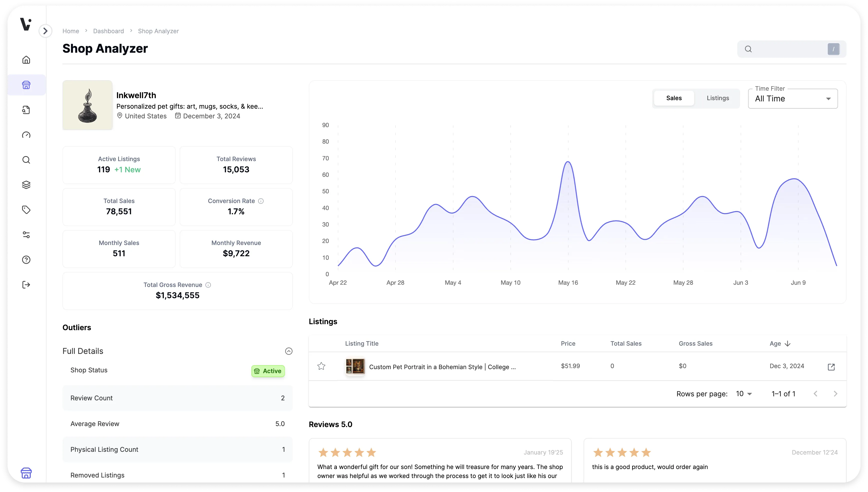
Task: Open the Time Filter All Time dropdown
Action: tap(793, 99)
